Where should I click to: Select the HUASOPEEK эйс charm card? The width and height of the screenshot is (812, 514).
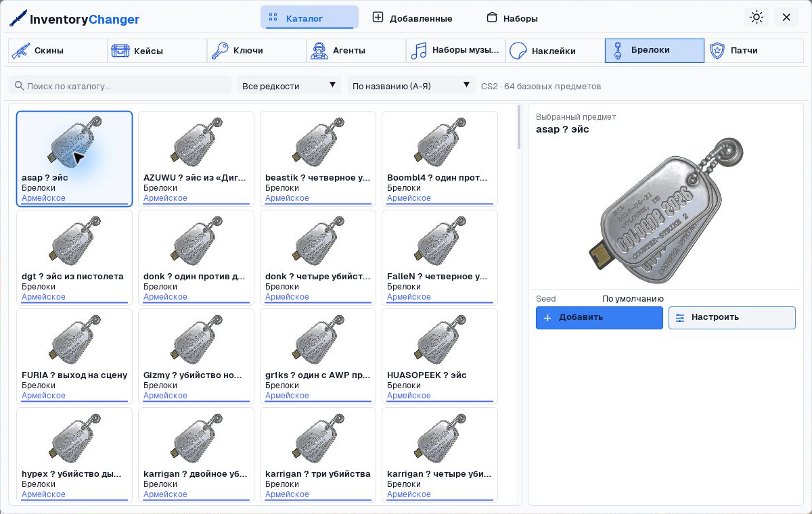pyautogui.click(x=440, y=356)
